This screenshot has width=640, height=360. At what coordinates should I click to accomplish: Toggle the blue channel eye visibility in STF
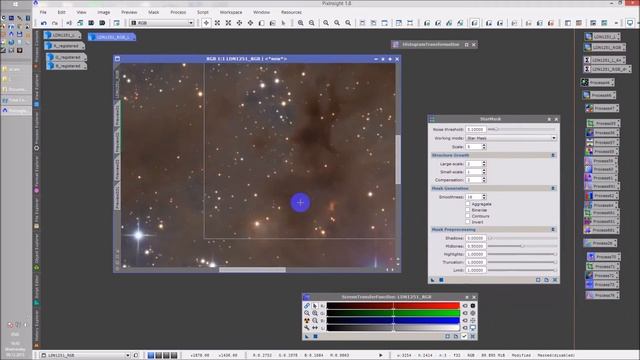[x=465, y=320]
